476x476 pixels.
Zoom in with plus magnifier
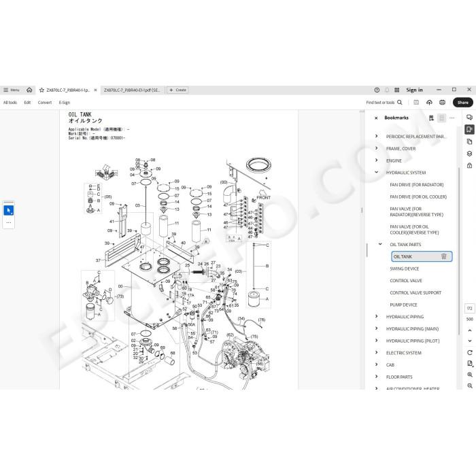[x=470, y=375]
